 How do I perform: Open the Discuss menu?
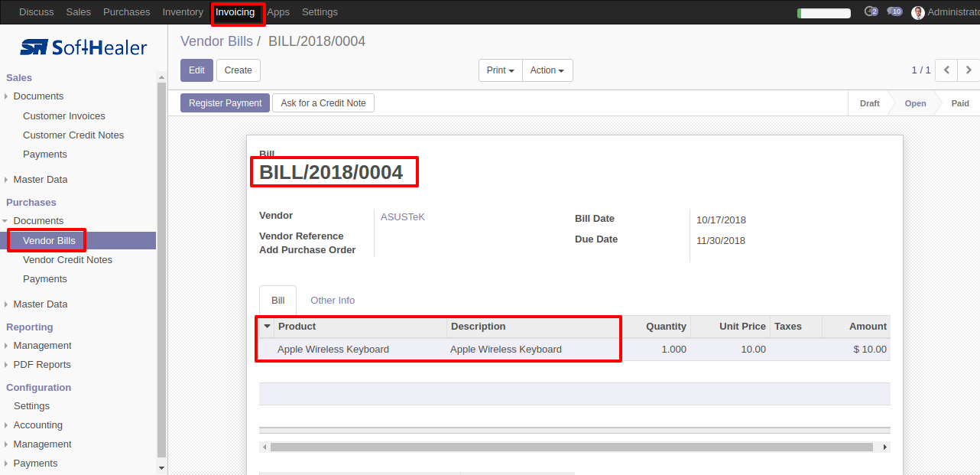[37, 12]
